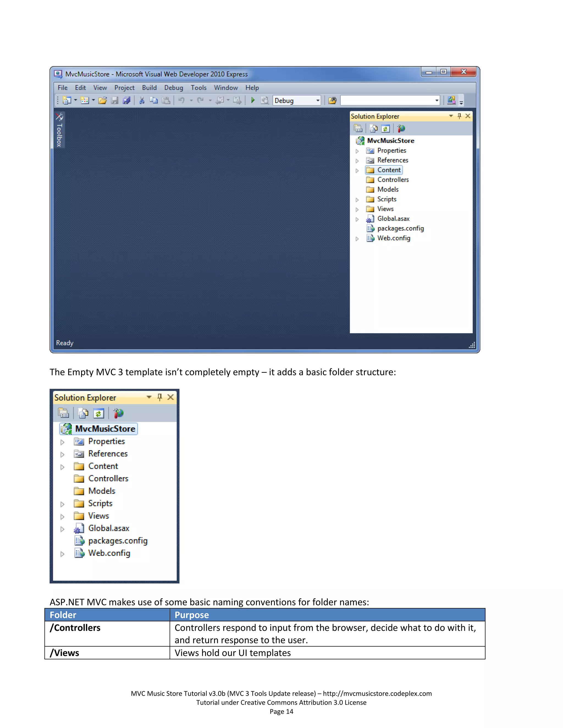Click the Cut scissors icon
This screenshot has width=563, height=728.
[x=142, y=100]
